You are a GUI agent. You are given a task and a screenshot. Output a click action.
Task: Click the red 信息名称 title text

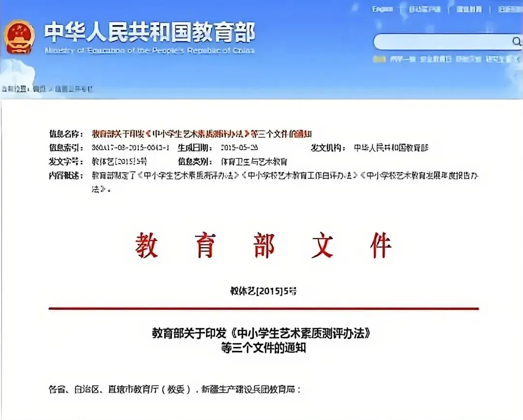click(x=202, y=134)
